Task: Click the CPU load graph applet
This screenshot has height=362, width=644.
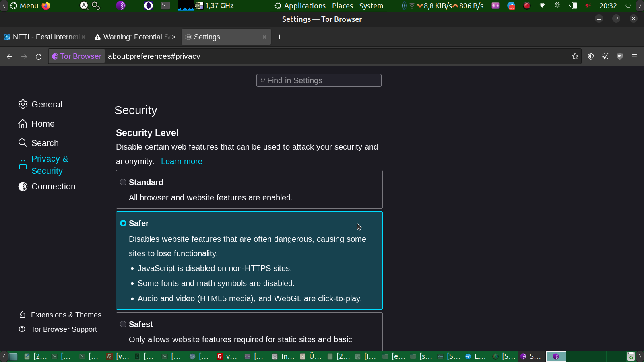Action: click(x=186, y=6)
